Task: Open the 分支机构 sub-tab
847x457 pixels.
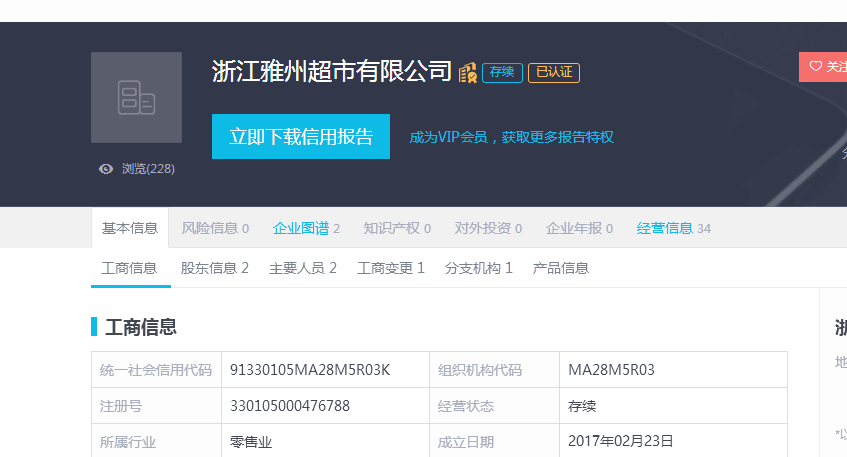Action: (479, 268)
